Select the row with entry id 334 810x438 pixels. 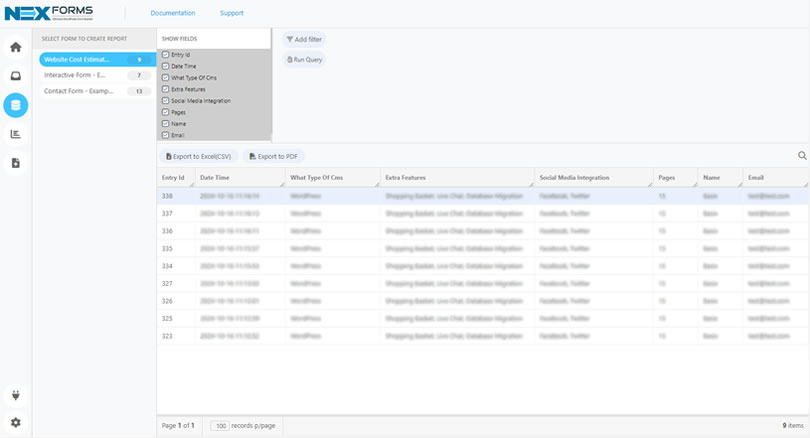coord(482,267)
